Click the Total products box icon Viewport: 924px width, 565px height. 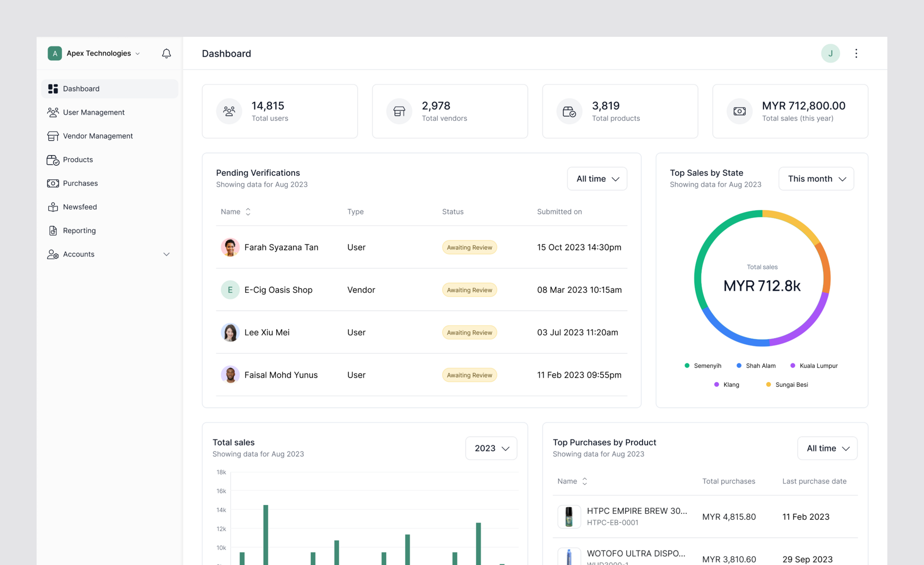[x=569, y=111]
